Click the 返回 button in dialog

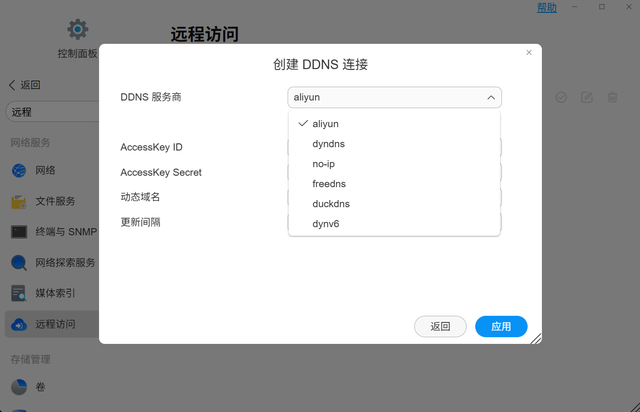tap(440, 326)
